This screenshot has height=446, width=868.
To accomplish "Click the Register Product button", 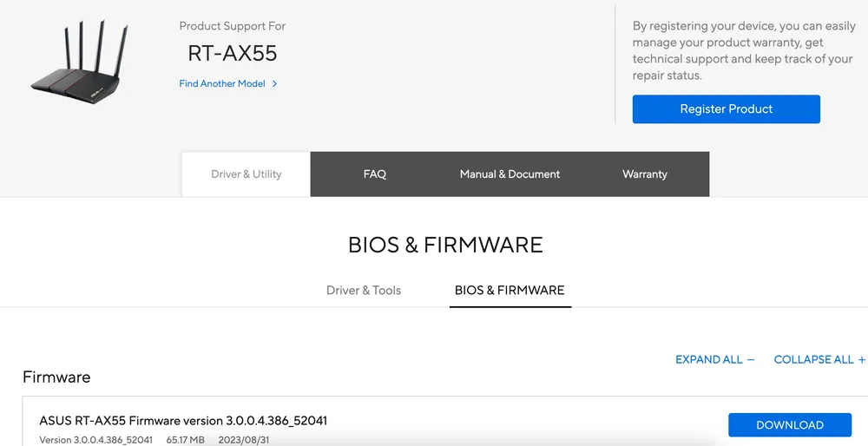I will pyautogui.click(x=727, y=109).
